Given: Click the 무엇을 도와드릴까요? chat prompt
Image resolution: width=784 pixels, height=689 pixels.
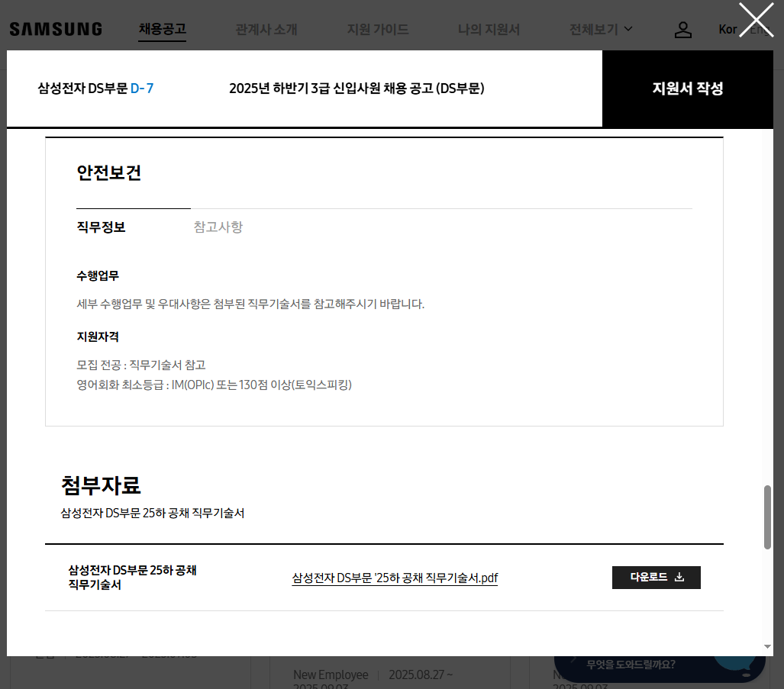Looking at the screenshot, I should 631,665.
